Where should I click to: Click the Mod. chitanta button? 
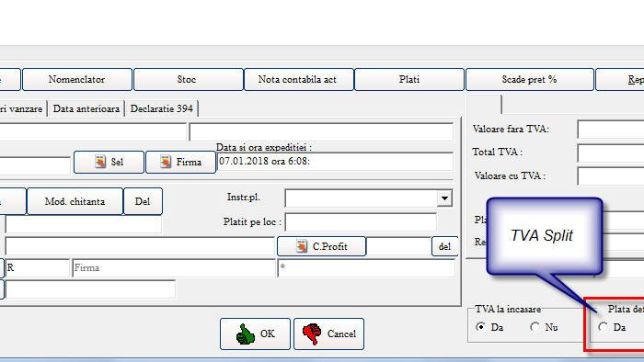pyautogui.click(x=75, y=201)
